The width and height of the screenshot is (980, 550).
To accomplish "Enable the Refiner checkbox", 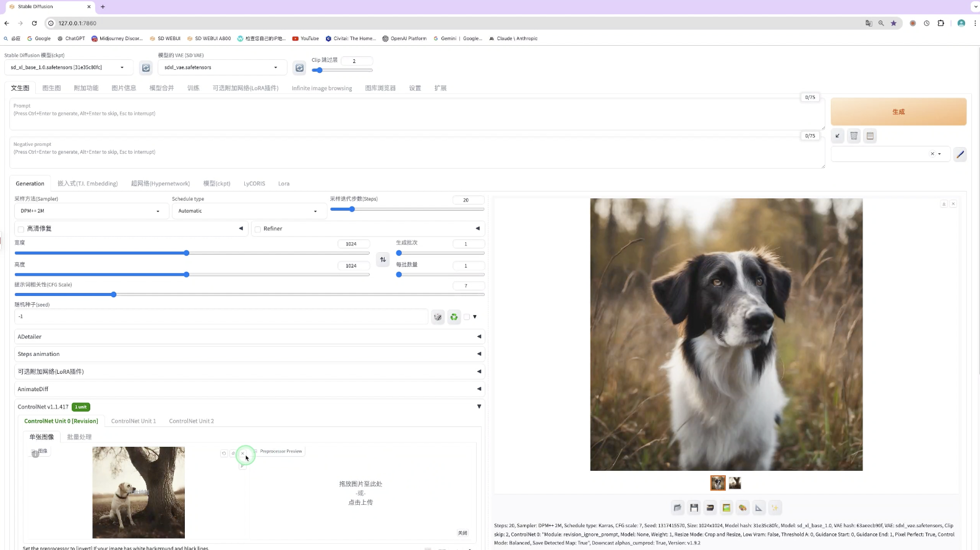I will pos(258,229).
